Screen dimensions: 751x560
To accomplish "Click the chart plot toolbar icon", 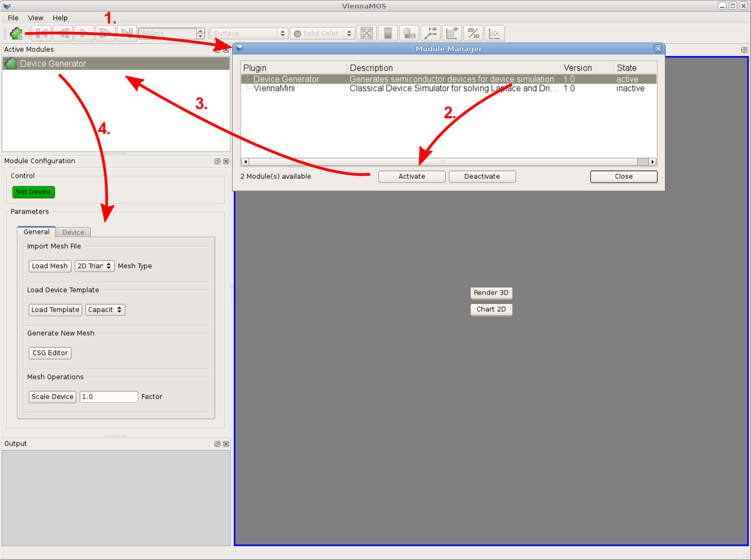I will (494, 33).
